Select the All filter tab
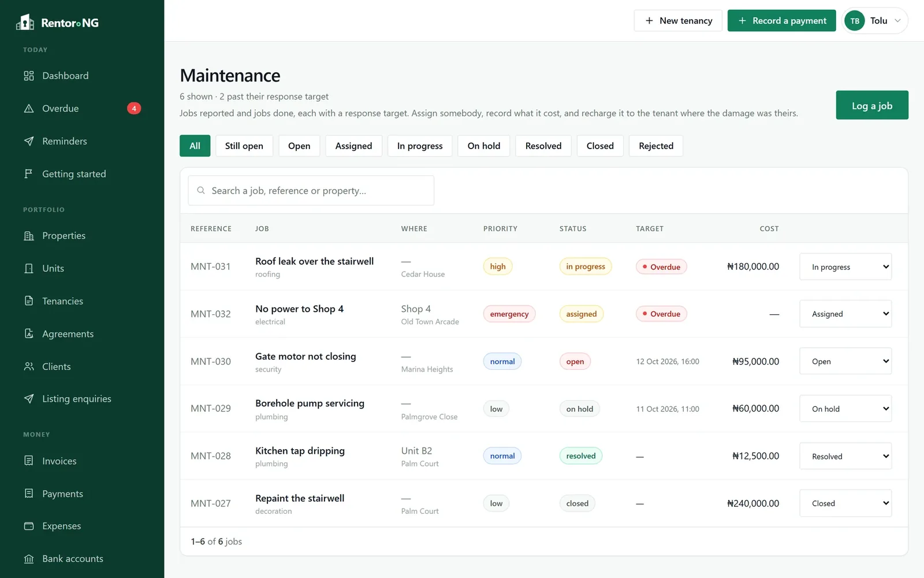Screen dimensions: 924x578 coord(195,146)
